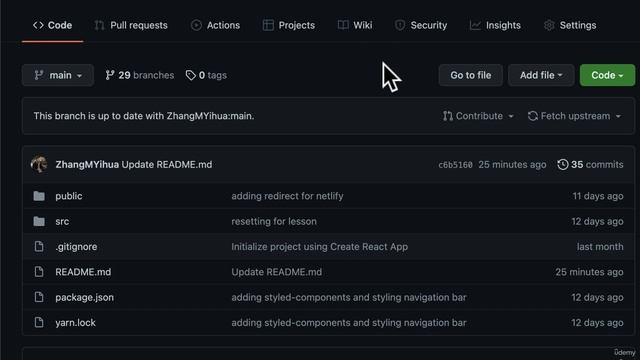This screenshot has height=360, width=640.
Task: Open the yarn.lock row commit message
Action: [349, 322]
